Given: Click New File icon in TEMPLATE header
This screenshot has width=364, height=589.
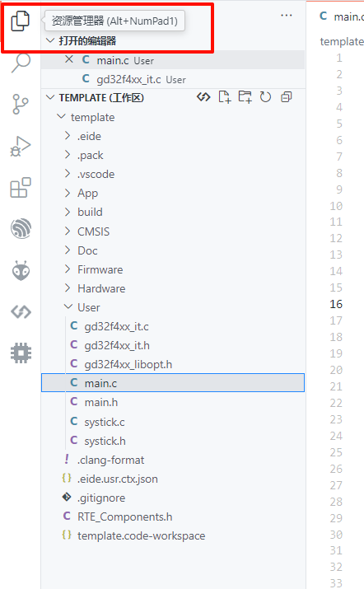Looking at the screenshot, I should point(225,97).
